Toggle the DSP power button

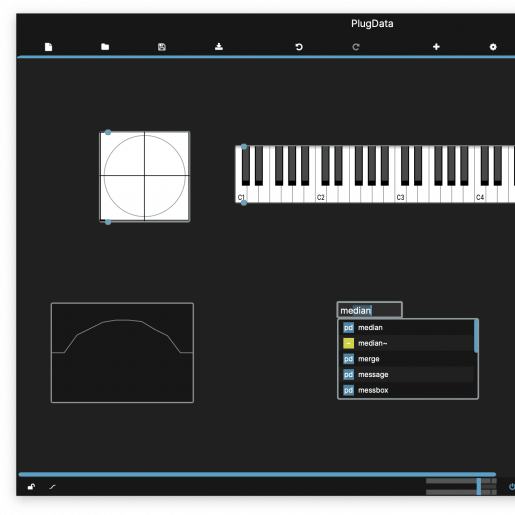point(511,487)
